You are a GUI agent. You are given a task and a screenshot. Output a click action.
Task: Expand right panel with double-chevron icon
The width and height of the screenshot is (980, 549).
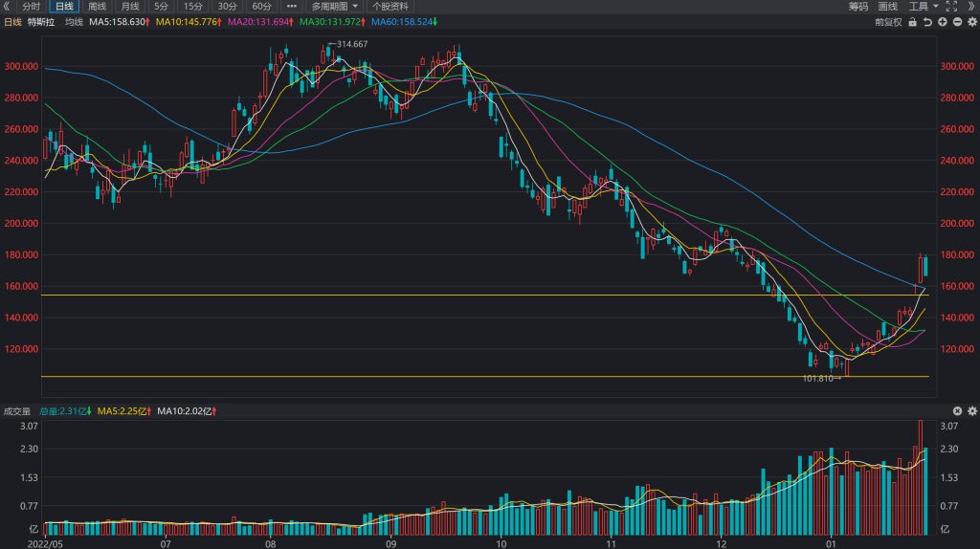click(x=972, y=7)
